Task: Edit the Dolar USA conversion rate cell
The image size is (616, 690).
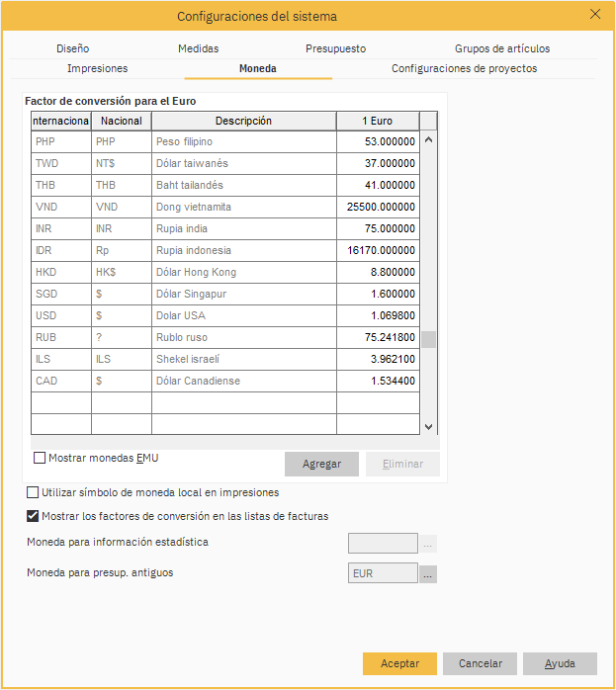Action: [378, 316]
